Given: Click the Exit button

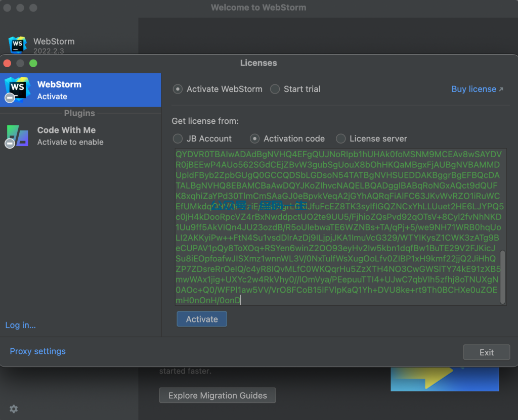Looking at the screenshot, I should click(x=486, y=352).
